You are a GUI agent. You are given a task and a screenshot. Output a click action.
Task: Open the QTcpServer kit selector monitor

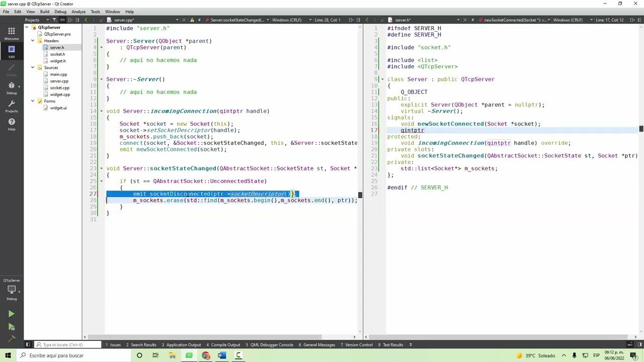[11, 290]
